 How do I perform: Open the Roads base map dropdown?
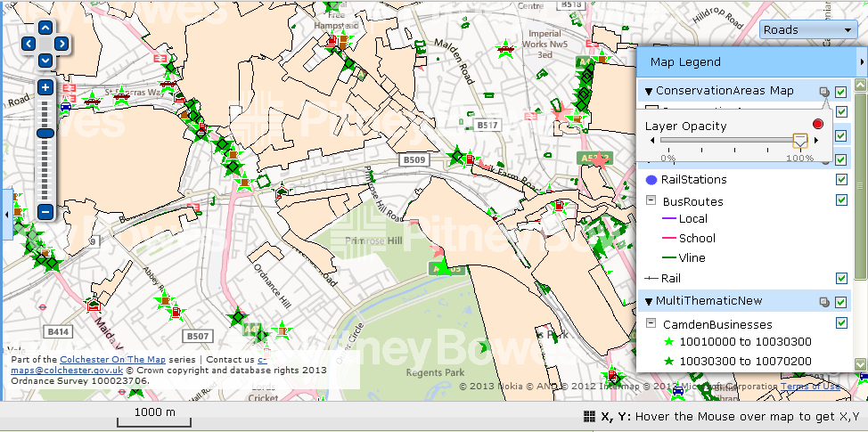pos(808,29)
